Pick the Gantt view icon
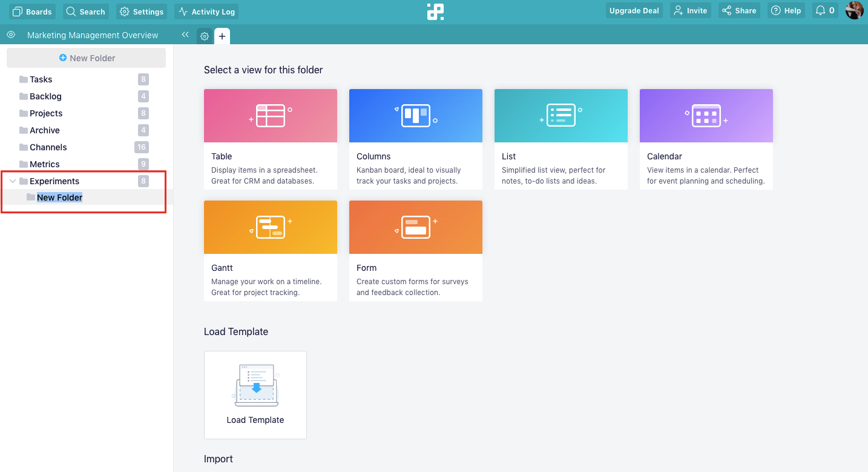Screen dimensions: 868x472 point(271,227)
